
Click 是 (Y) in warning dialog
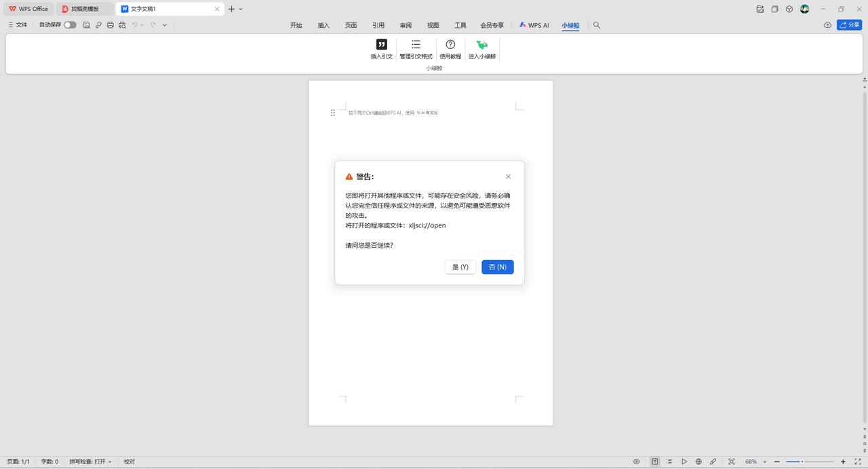point(460,267)
